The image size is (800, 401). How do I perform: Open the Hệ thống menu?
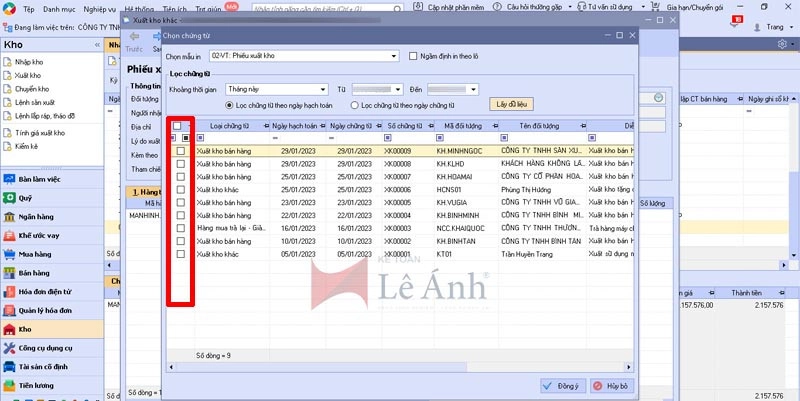pyautogui.click(x=139, y=7)
